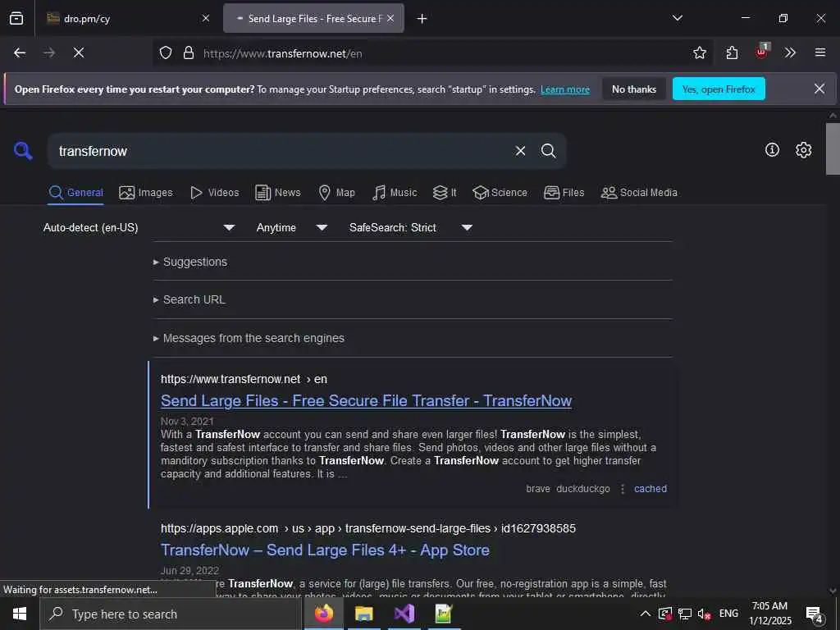
Task: Switch to Images category
Action: [x=146, y=193]
